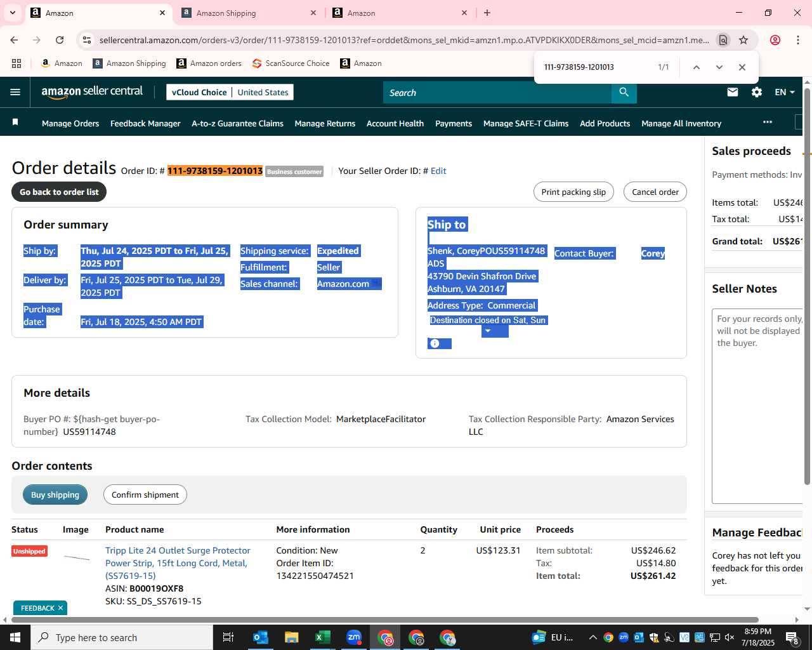
Task: Close the find-in-page bar
Action: click(742, 67)
